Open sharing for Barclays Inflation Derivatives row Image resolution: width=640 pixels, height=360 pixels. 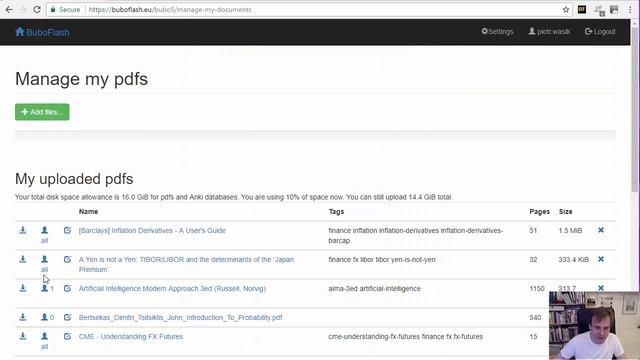[x=44, y=235]
